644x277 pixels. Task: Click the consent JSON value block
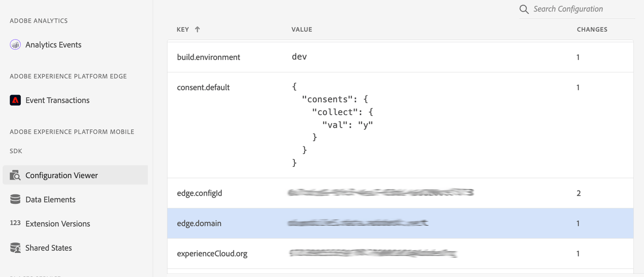coord(333,125)
